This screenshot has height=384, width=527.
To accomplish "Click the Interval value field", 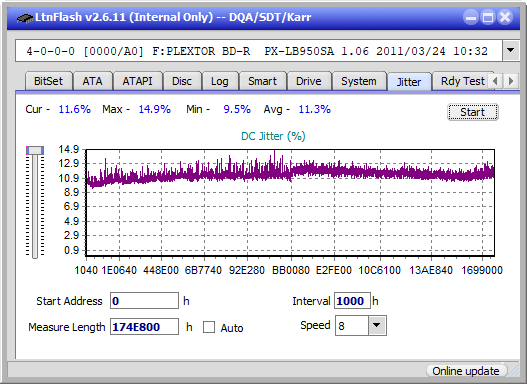I will click(352, 301).
